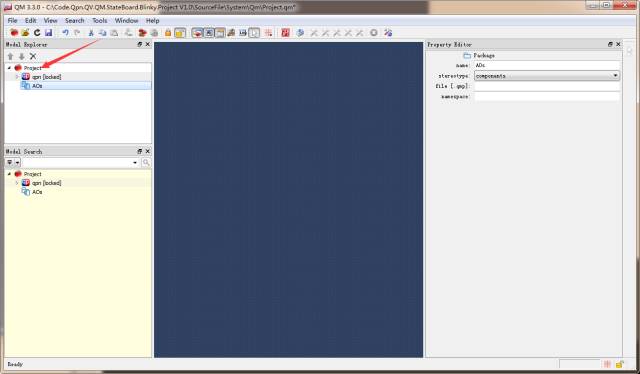
Task: Click the Copy icon in toolbar
Action: [x=102, y=33]
